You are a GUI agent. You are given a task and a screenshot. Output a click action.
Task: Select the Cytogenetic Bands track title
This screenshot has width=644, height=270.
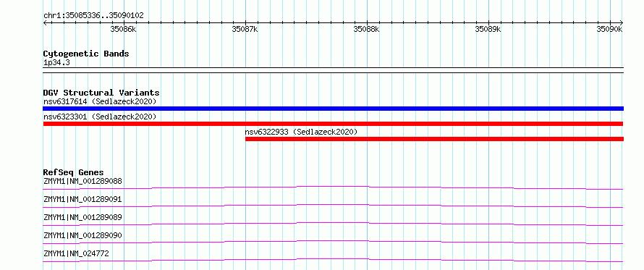[x=86, y=54]
